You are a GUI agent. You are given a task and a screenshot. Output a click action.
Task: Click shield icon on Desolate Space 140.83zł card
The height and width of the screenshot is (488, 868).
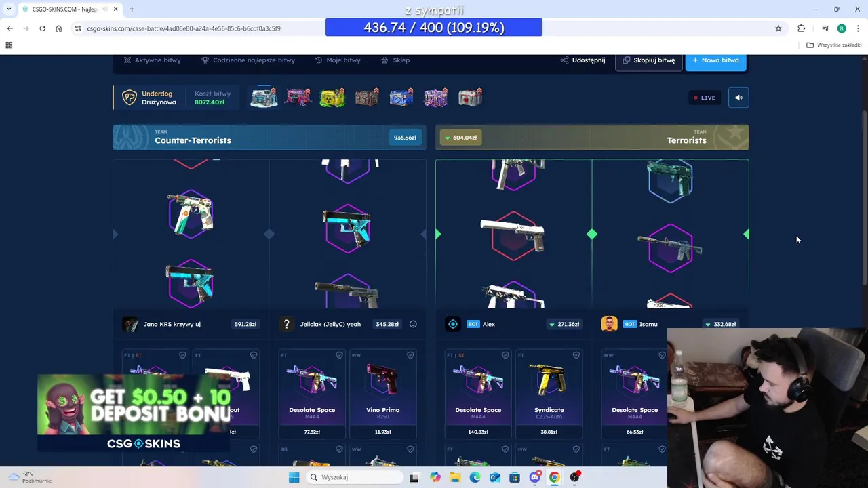coord(505,355)
